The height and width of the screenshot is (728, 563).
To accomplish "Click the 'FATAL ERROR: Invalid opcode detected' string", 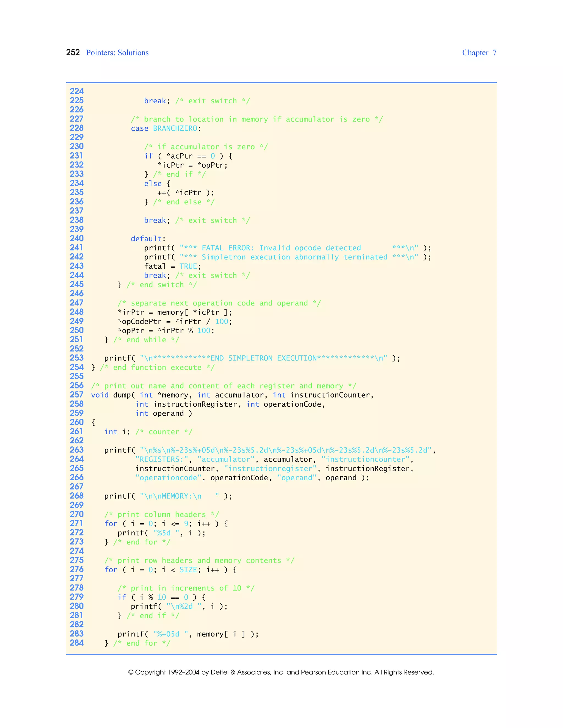I will 281,248.
